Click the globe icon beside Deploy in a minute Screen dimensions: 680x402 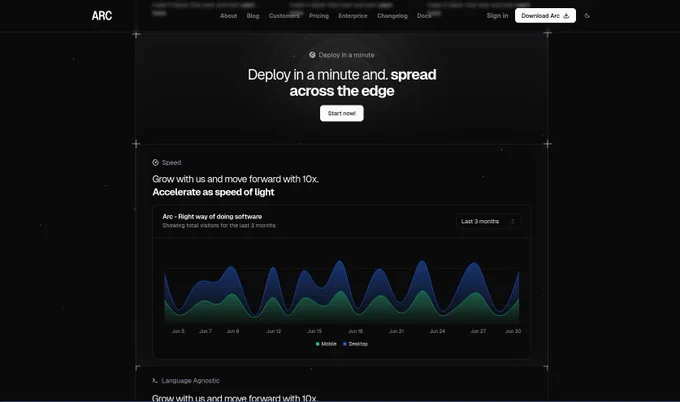[x=312, y=55]
